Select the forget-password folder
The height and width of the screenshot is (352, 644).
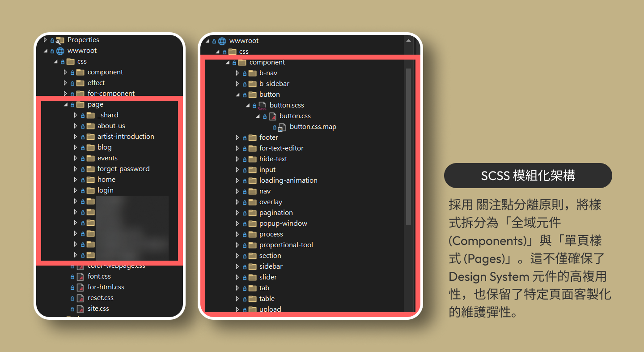123,169
